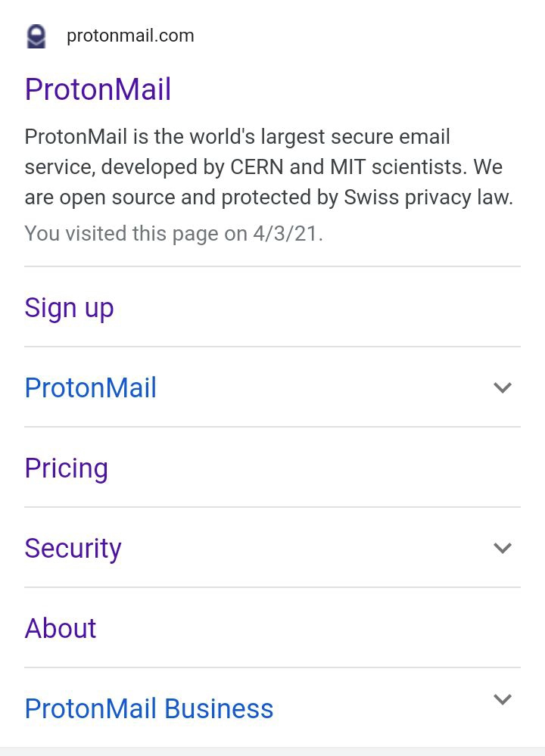Click the visited-page notice text

click(173, 234)
